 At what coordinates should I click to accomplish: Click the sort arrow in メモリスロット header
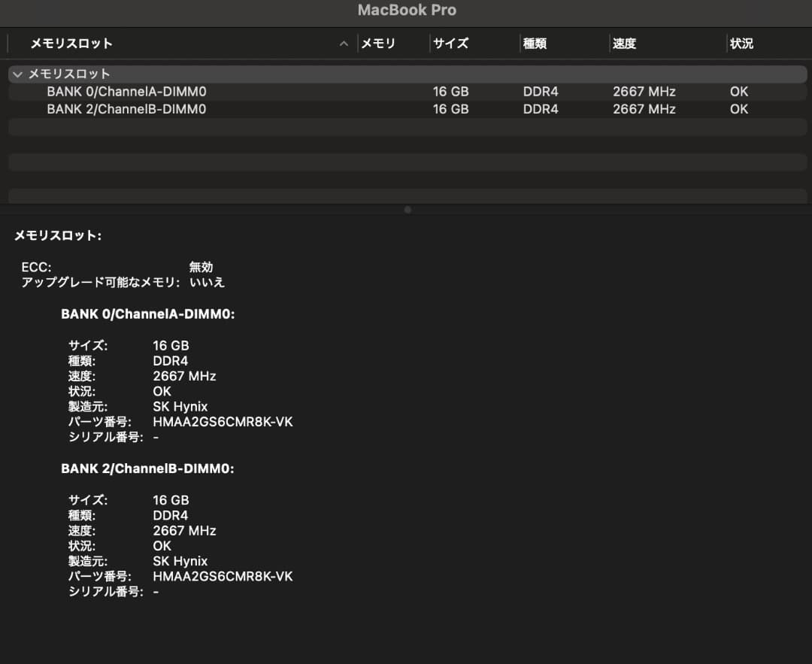coord(344,44)
